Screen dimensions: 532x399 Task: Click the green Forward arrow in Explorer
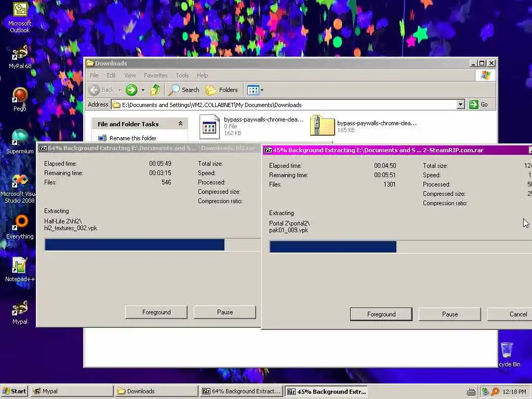pyautogui.click(x=131, y=90)
